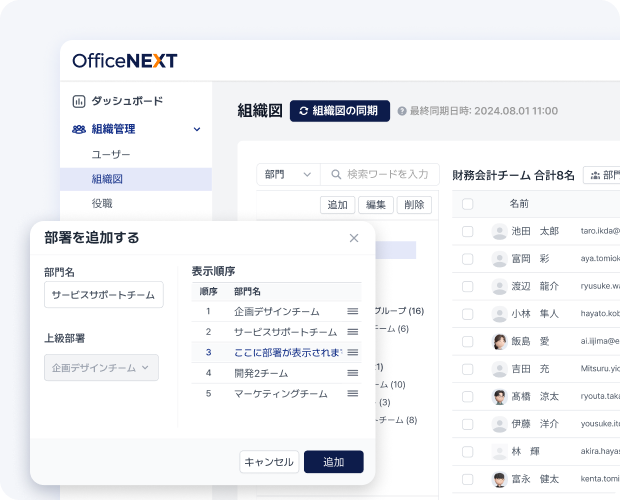The width and height of the screenshot is (620, 500).
Task: Open the 部門 filter dropdown
Action: pyautogui.click(x=288, y=174)
